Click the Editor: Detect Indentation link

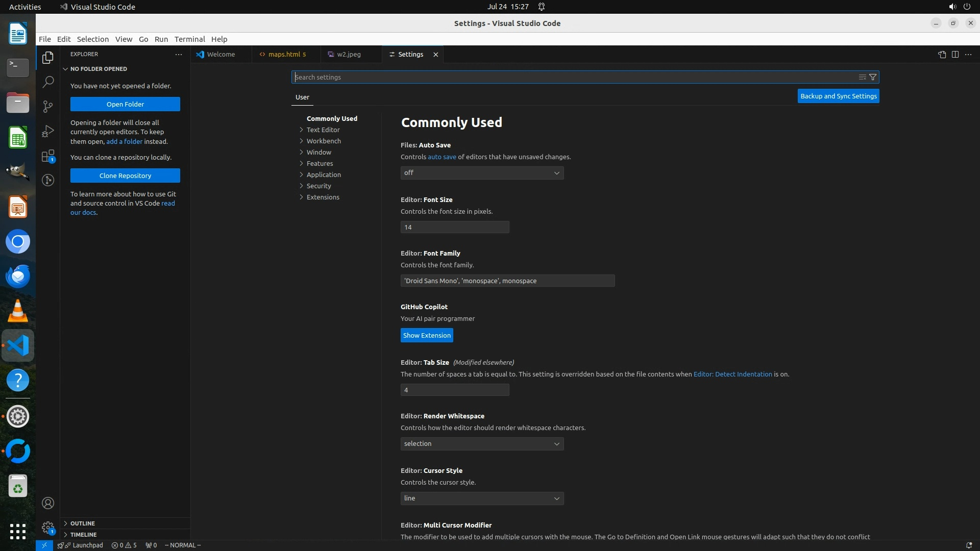coord(732,374)
